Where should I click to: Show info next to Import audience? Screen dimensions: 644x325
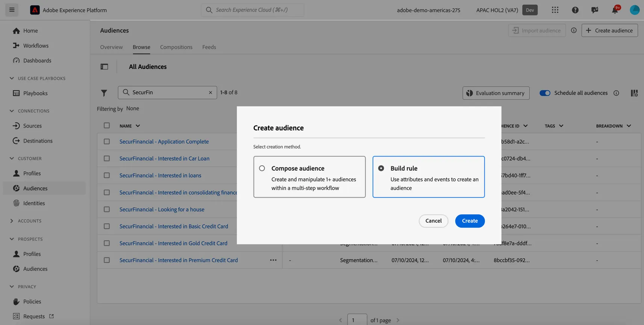574,30
